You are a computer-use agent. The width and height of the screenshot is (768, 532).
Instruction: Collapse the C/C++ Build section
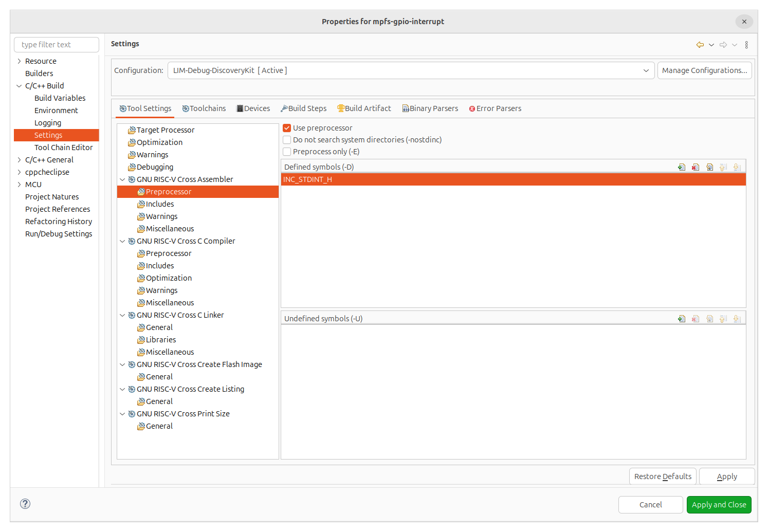pos(19,85)
